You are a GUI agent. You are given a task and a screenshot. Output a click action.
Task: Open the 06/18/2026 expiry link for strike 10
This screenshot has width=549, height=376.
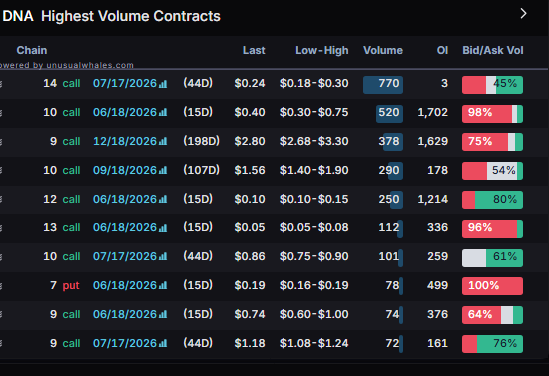tap(125, 112)
